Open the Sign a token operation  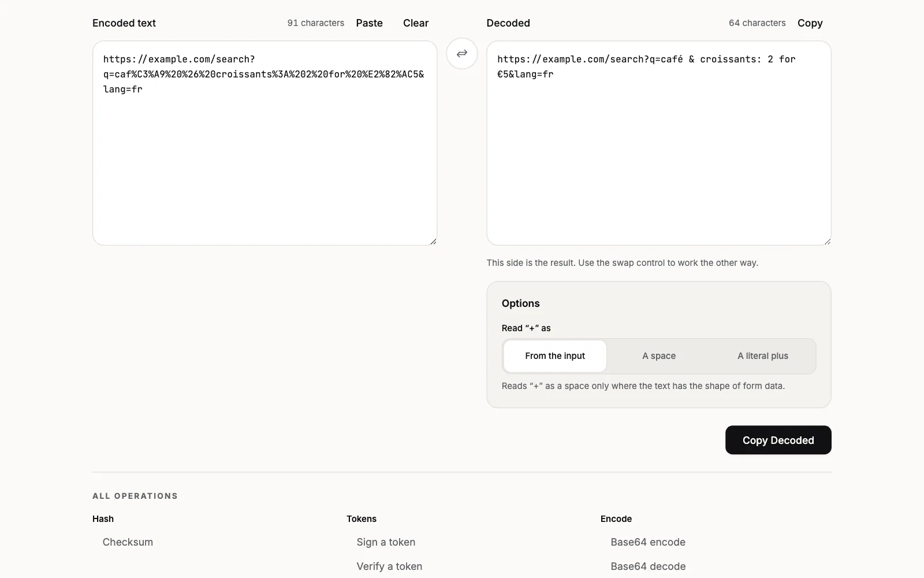click(x=386, y=542)
